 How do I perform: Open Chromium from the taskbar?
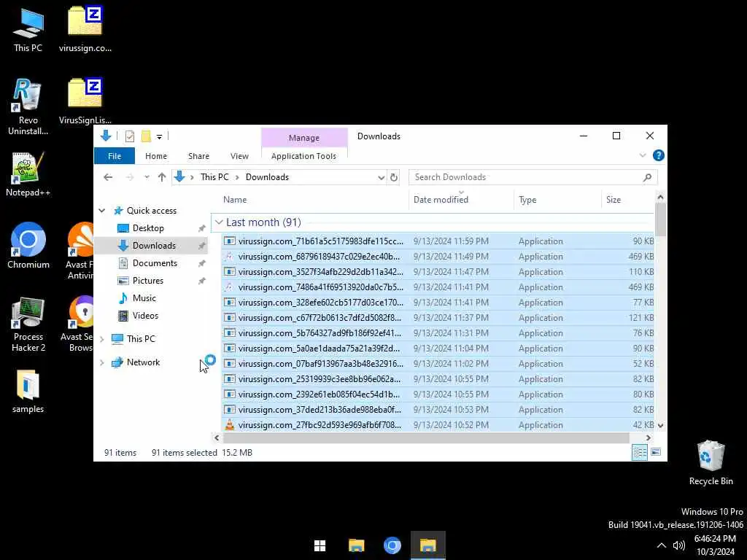click(x=392, y=545)
